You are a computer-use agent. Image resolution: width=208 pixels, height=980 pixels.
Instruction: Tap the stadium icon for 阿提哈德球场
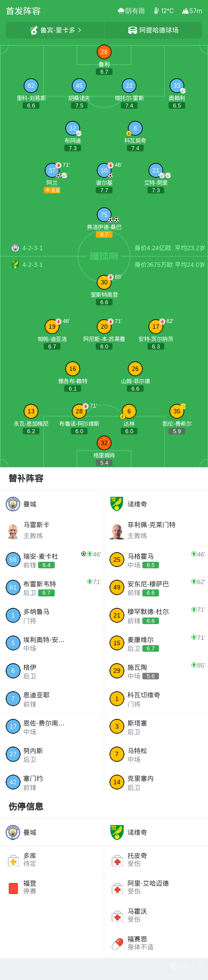click(133, 30)
